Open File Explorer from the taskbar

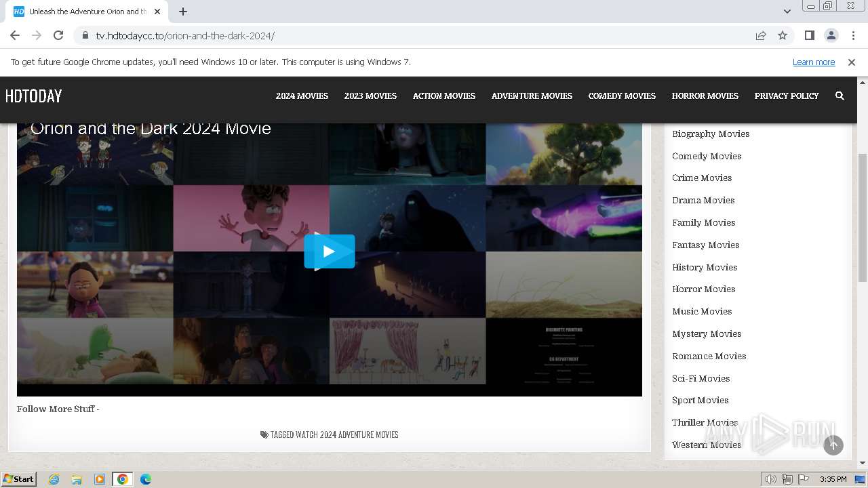77,479
